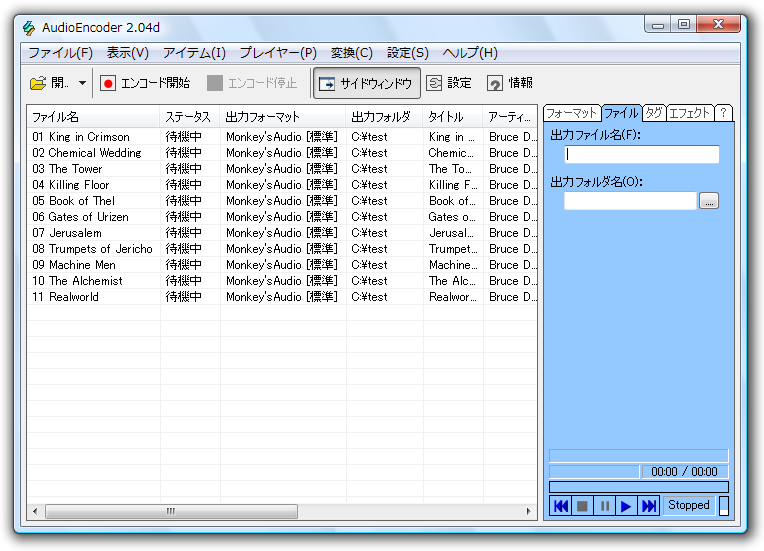Expand the open button dropdown arrow
This screenshot has height=551, width=764.
point(82,83)
